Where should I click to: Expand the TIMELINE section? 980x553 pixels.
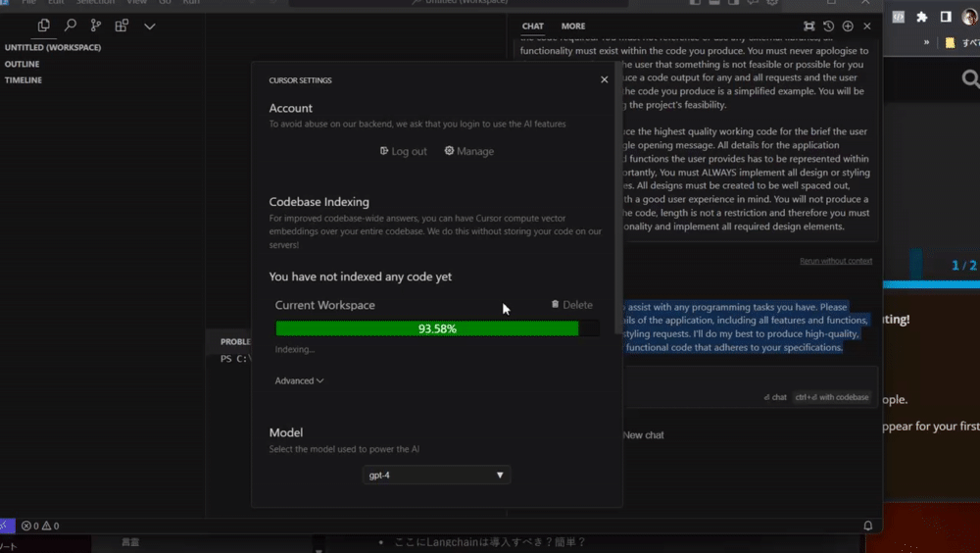[24, 80]
